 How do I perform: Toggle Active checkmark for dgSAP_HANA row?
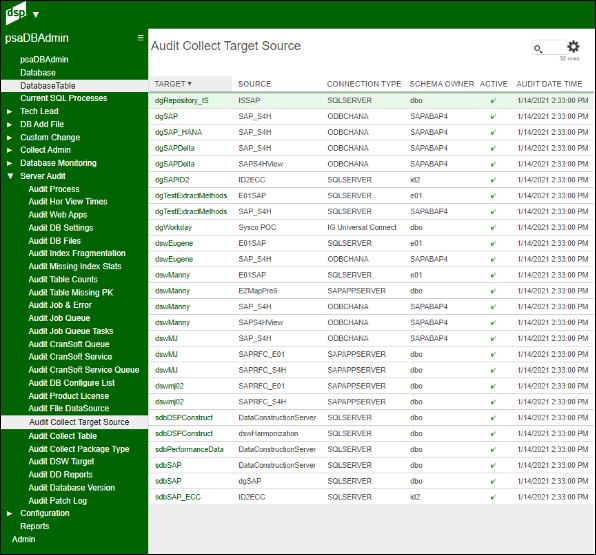(x=493, y=133)
